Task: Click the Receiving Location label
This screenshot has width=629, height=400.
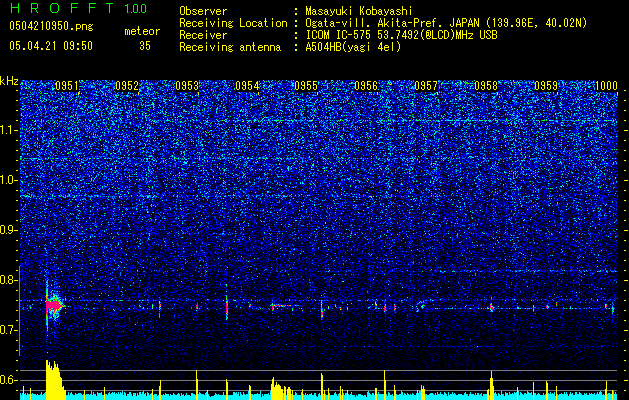Action: (x=233, y=23)
